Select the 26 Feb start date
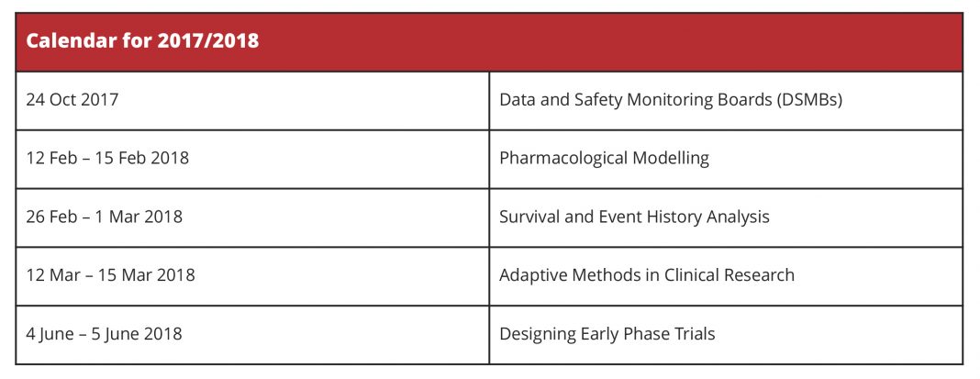 tap(52, 217)
